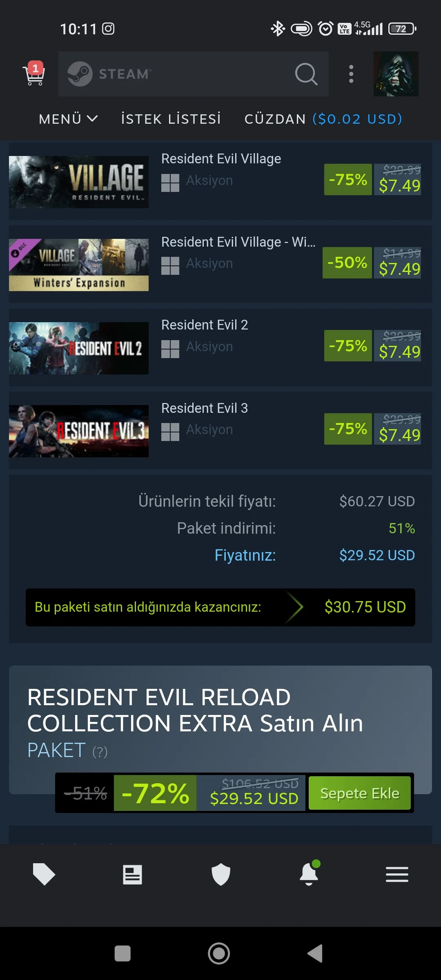This screenshot has height=980, width=441.
Task: Open the hamburger menu in the bottom bar
Action: pyautogui.click(x=397, y=875)
